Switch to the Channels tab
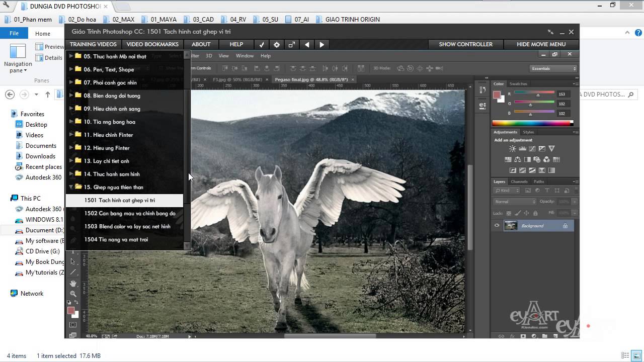 click(x=519, y=182)
